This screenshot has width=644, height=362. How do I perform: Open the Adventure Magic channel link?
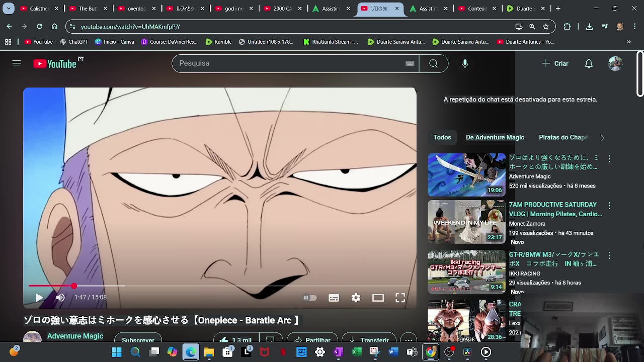(x=75, y=336)
